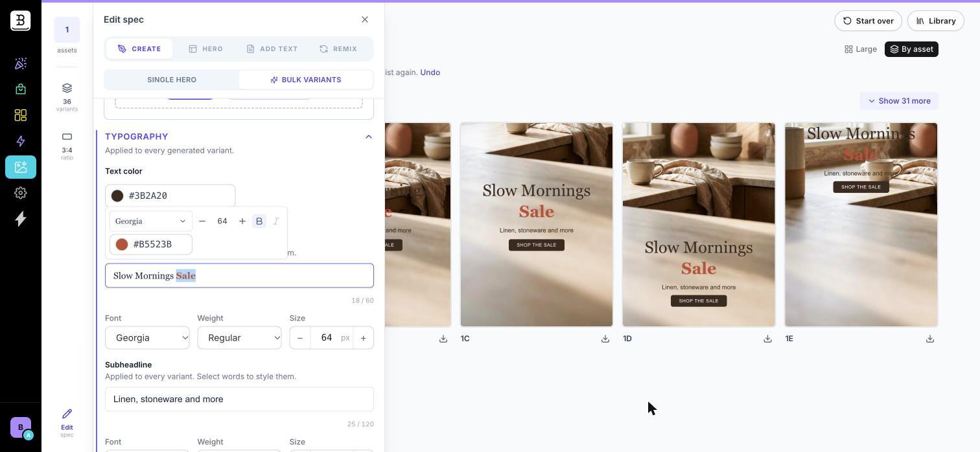Click Start over button
The image size is (980, 452).
[x=868, y=21]
